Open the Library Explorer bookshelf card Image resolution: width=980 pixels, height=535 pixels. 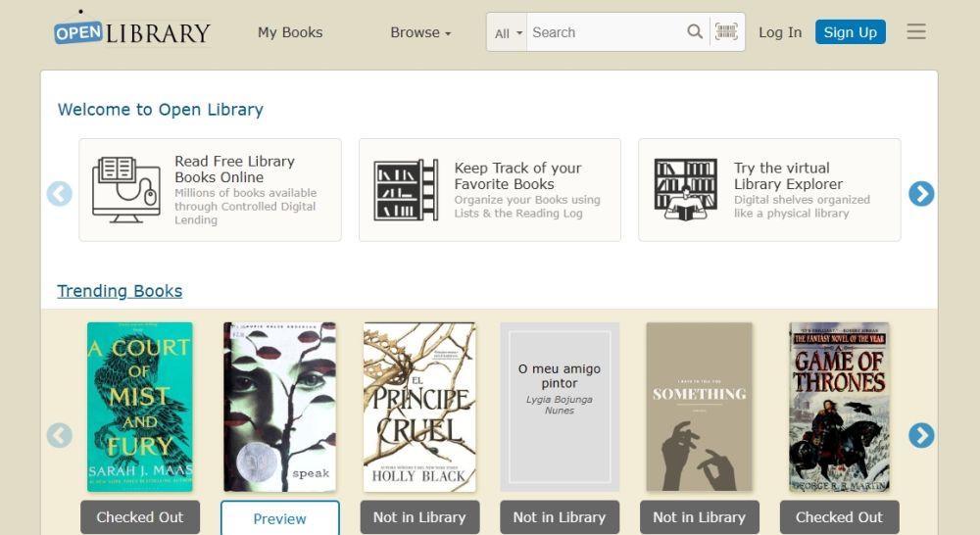[769, 190]
